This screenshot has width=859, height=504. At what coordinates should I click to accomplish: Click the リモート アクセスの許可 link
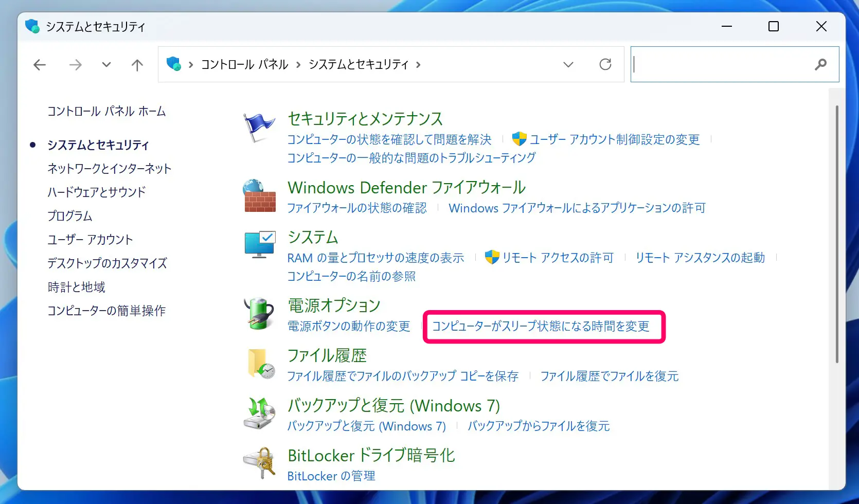(x=558, y=258)
